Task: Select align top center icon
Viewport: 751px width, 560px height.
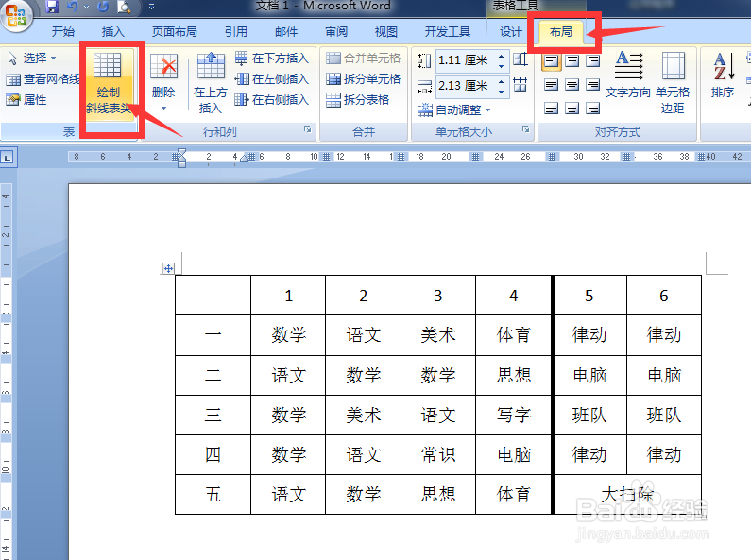Action: tap(572, 61)
